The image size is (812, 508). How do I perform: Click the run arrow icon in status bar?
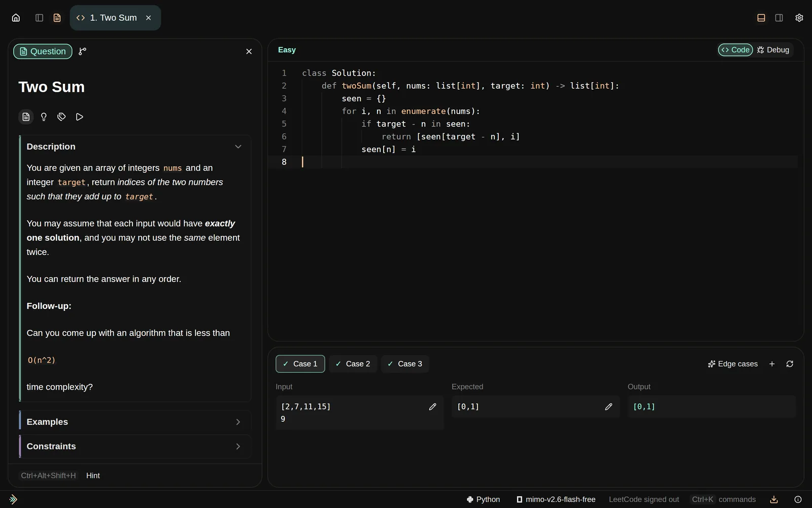13,499
